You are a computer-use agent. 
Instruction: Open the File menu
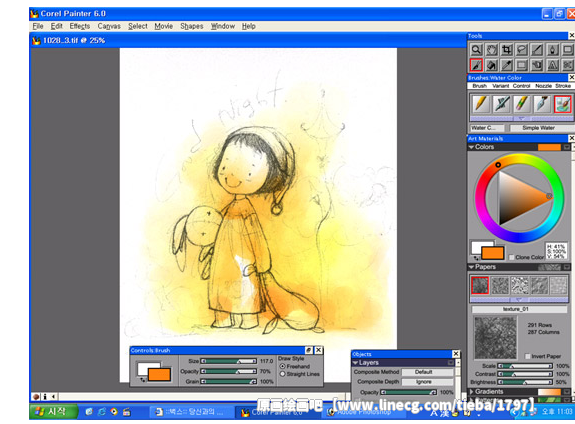(x=38, y=26)
